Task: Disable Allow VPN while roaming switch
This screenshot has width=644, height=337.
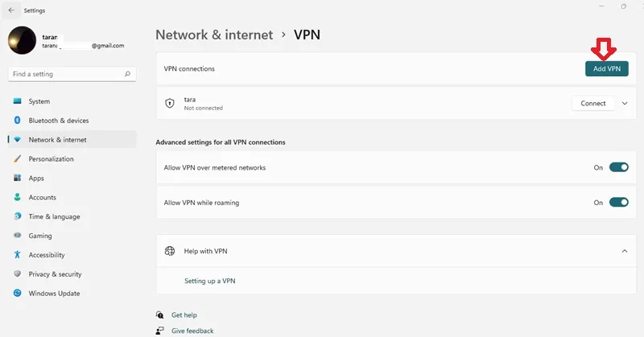Action: coord(618,202)
